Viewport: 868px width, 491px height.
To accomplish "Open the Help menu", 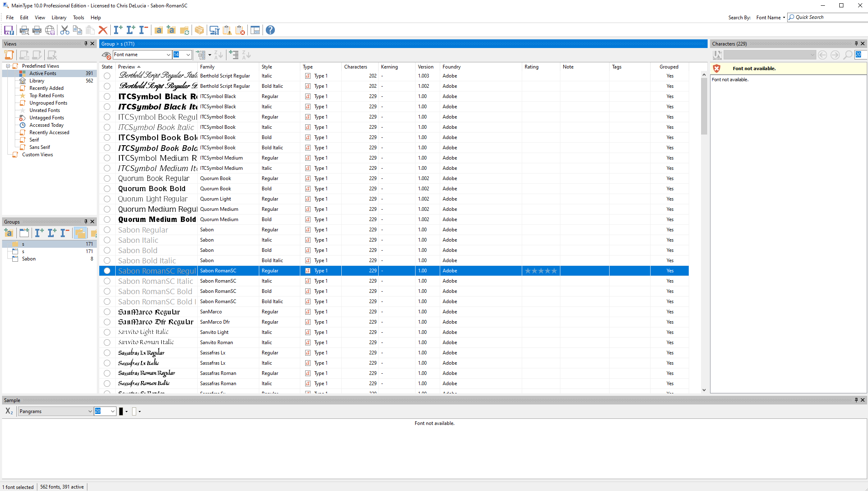I will tap(96, 18).
